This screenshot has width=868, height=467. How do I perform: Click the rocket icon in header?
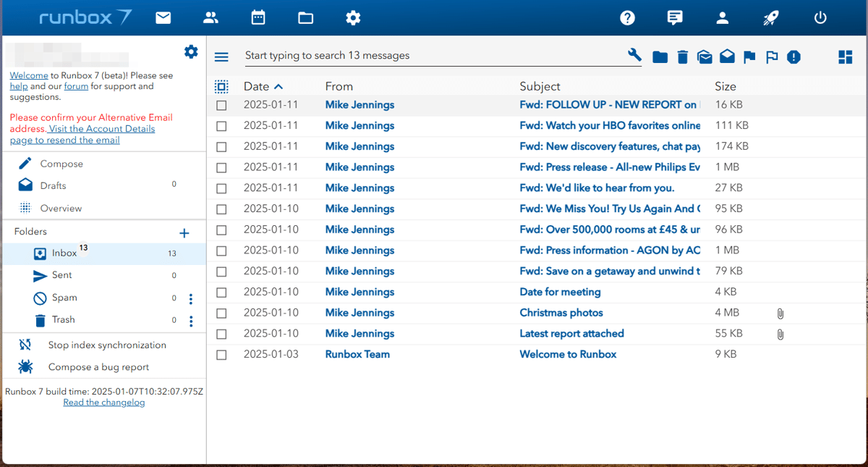coord(771,18)
